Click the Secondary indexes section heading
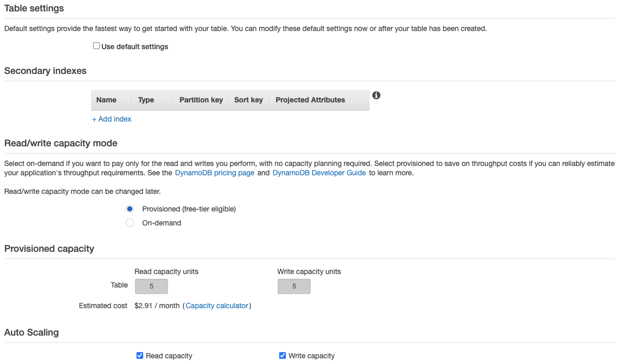This screenshot has width=624, height=364. tap(45, 71)
